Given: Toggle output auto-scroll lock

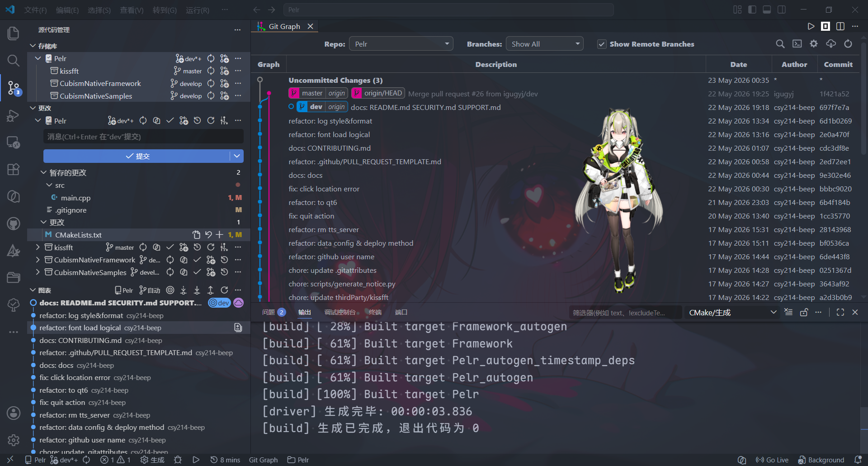Looking at the screenshot, I should [804, 312].
